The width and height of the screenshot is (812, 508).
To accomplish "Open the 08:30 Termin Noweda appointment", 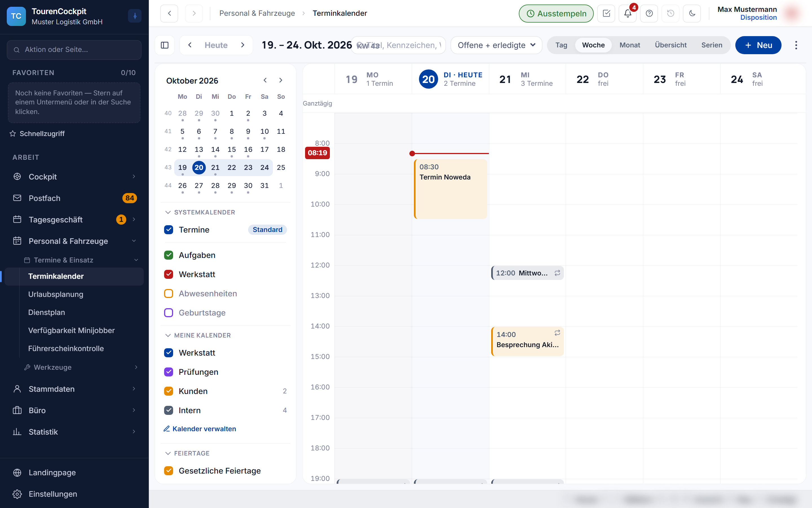I will click(450, 189).
